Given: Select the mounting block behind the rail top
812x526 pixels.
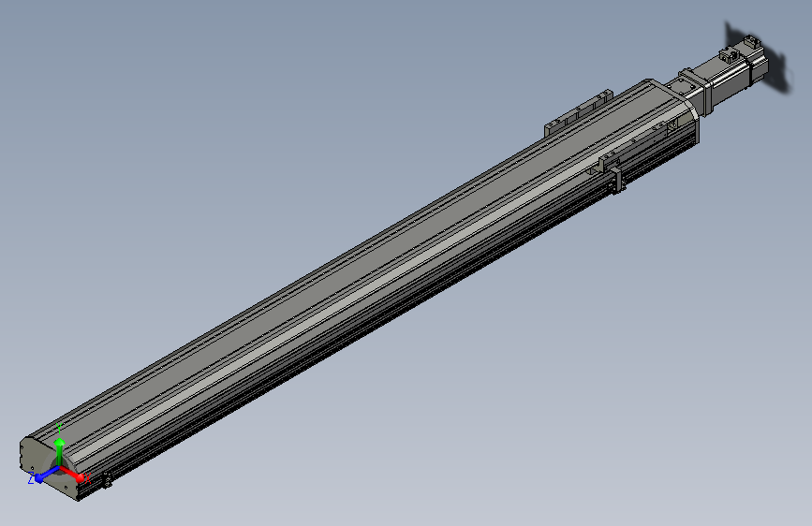Looking at the screenshot, I should click(x=579, y=113).
